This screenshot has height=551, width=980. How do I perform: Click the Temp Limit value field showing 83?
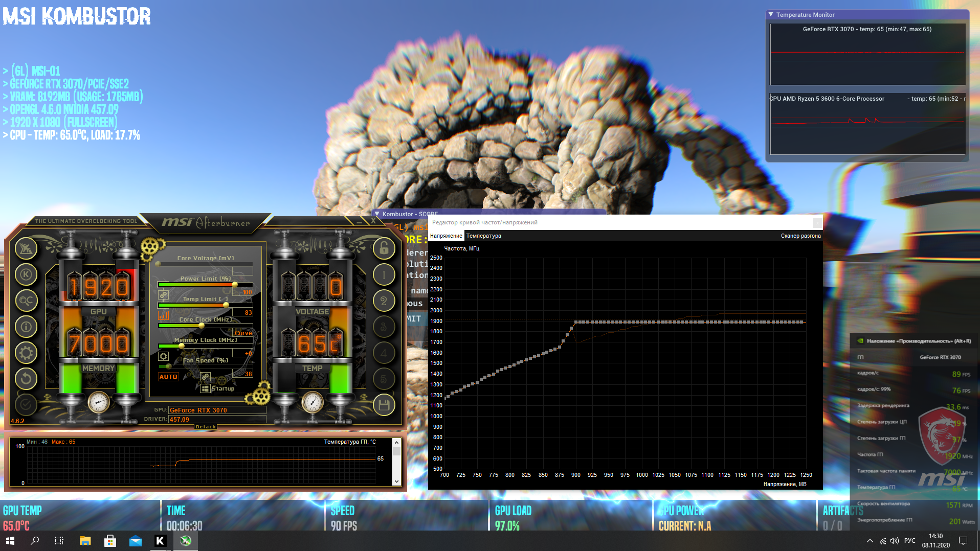(x=243, y=312)
